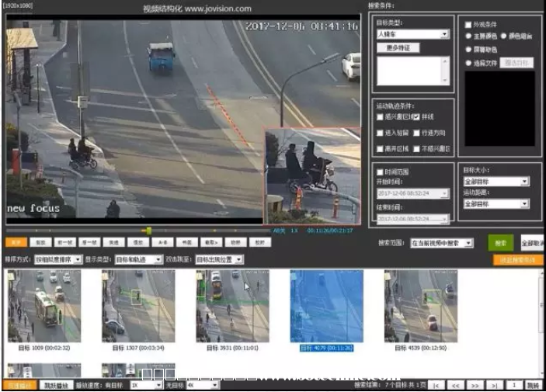Click the orange play button under the video
This screenshot has width=546, height=392.
pos(15,242)
